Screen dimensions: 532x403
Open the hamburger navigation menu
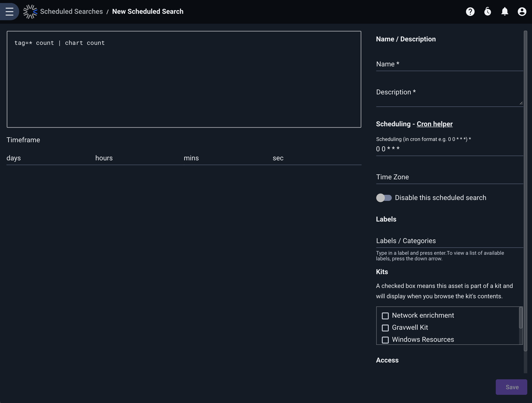[9, 12]
